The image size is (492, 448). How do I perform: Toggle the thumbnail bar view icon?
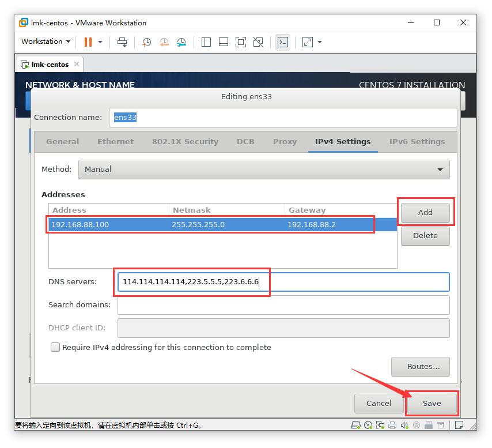coord(223,42)
